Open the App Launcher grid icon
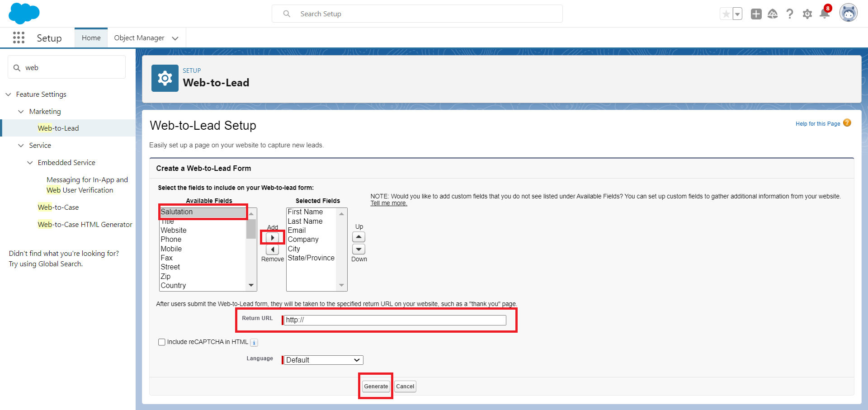The height and width of the screenshot is (410, 868). pyautogui.click(x=19, y=38)
